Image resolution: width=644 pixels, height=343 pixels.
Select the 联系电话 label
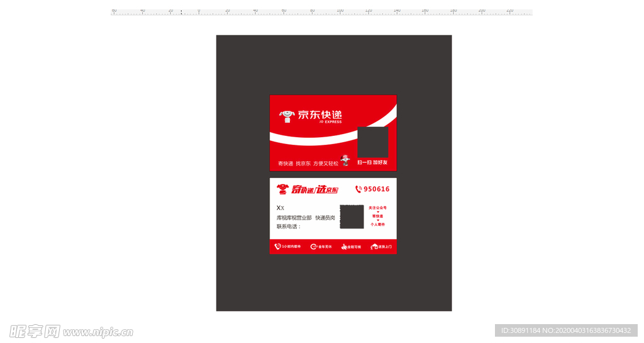289,227
